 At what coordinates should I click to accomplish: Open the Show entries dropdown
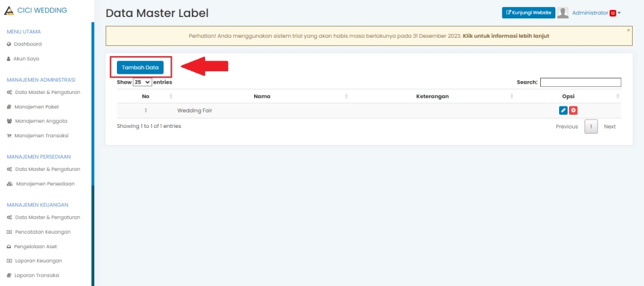pos(143,83)
